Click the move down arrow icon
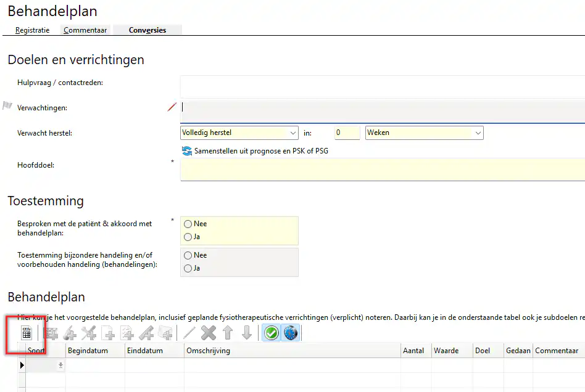This screenshot has height=392, width=585. click(247, 333)
